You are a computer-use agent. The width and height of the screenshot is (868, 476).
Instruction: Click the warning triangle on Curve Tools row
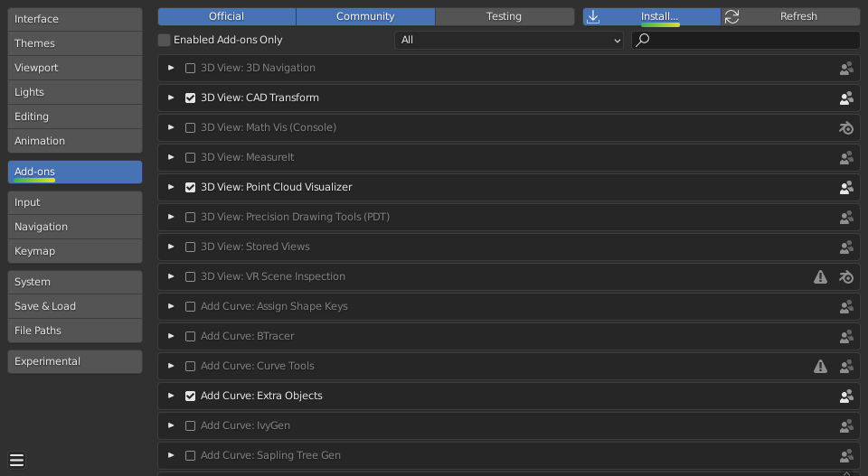(x=820, y=366)
